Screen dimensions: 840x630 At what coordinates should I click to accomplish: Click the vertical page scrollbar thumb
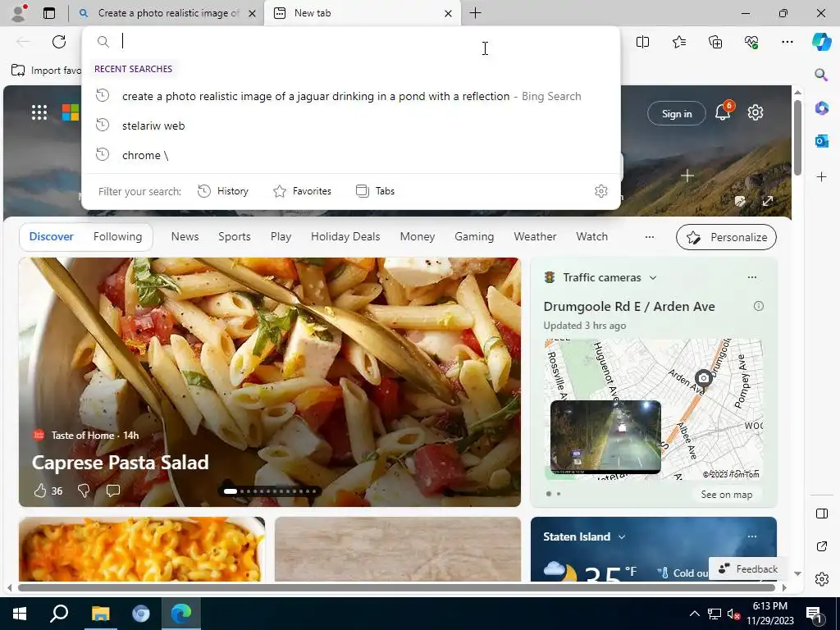point(797,137)
